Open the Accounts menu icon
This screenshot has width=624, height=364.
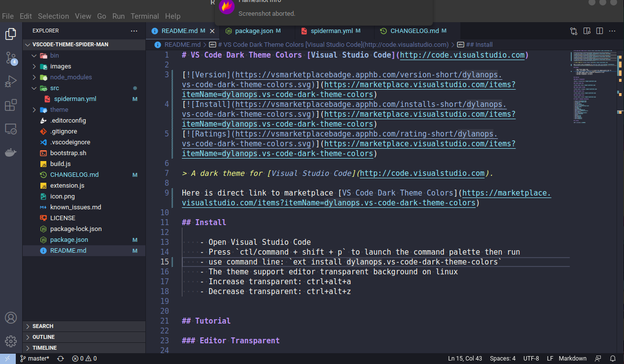click(x=11, y=318)
